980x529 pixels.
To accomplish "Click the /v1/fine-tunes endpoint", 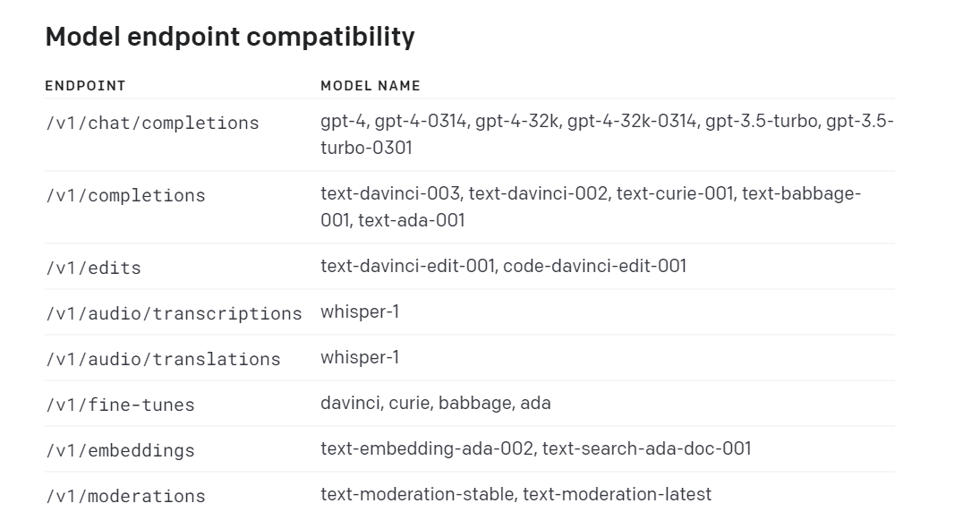I will pos(120,405).
